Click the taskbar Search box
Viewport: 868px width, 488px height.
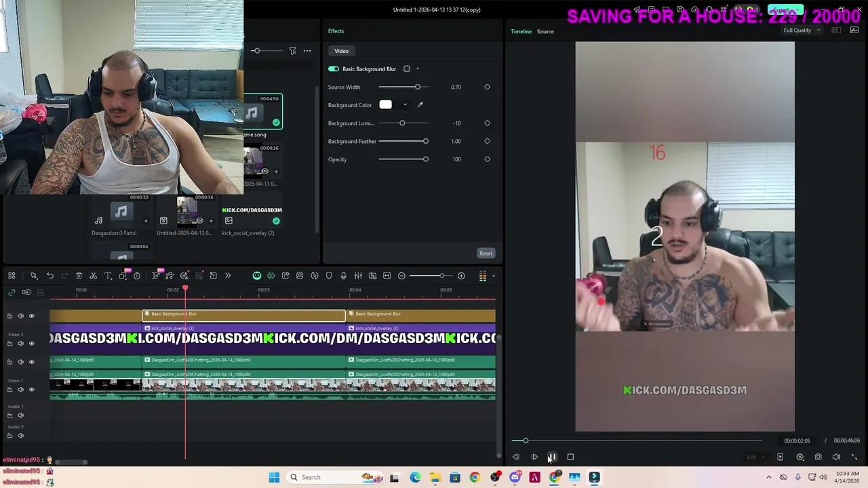335,478
